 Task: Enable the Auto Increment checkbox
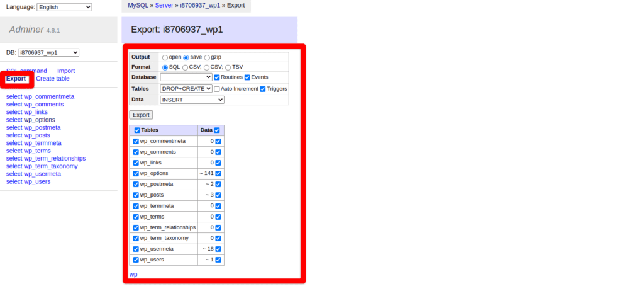pyautogui.click(x=217, y=89)
